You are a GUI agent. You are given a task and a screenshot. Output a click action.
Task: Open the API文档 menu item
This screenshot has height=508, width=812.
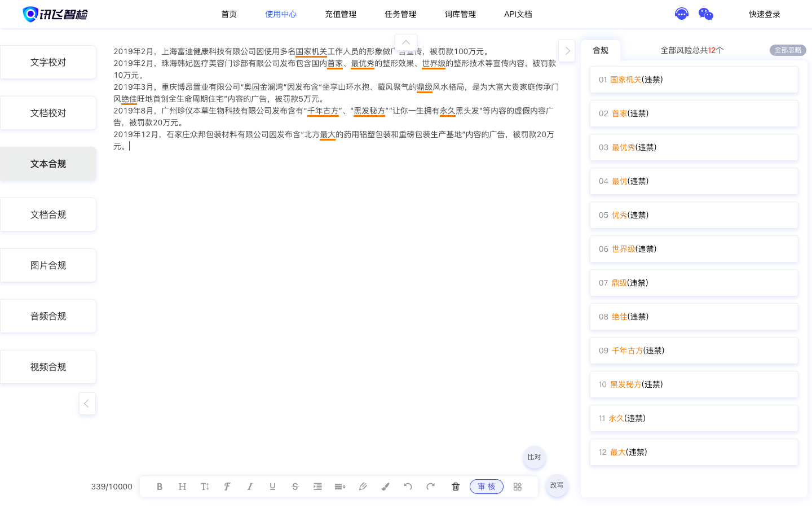(518, 14)
